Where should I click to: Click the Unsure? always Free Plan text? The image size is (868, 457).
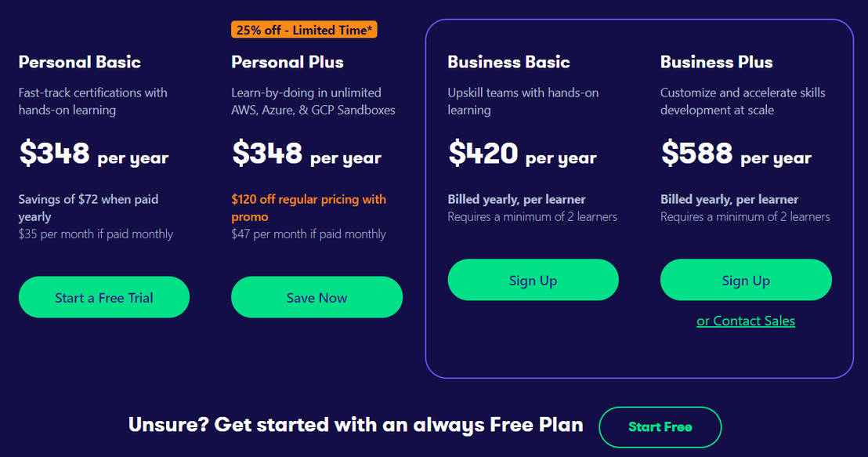(356, 425)
